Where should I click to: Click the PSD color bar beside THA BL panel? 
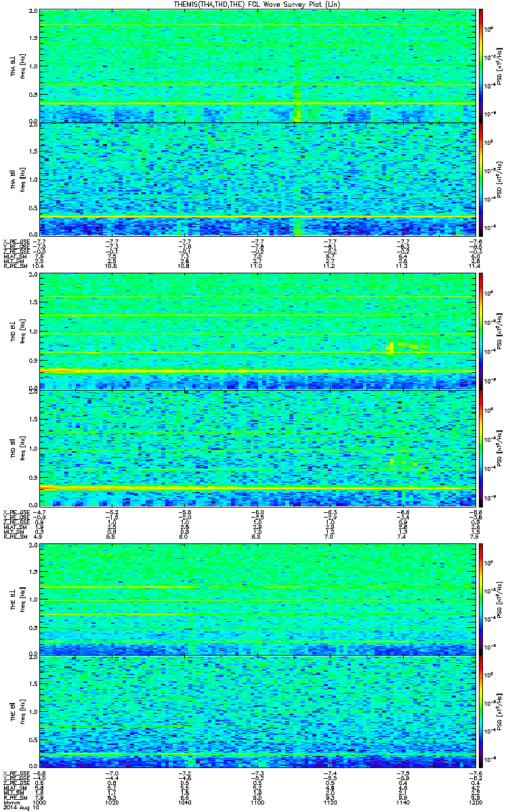pos(482,66)
